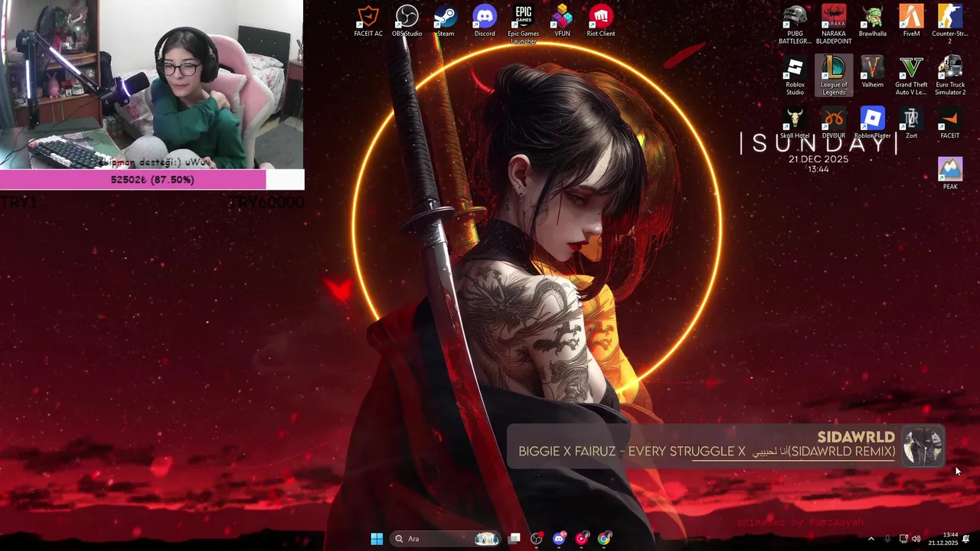The width and height of the screenshot is (980, 551).
Task: Select the Euro Truck Simulator 2 shortcut
Action: point(950,76)
